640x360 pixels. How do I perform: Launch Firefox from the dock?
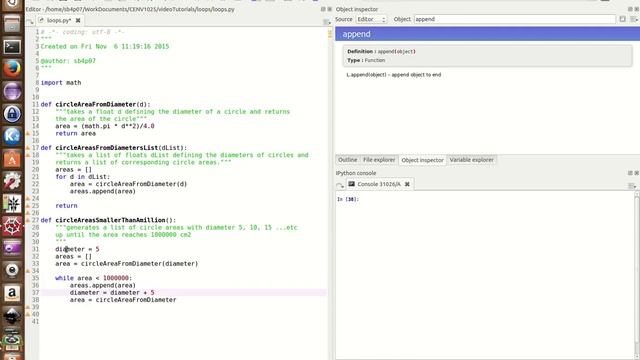click(12, 69)
